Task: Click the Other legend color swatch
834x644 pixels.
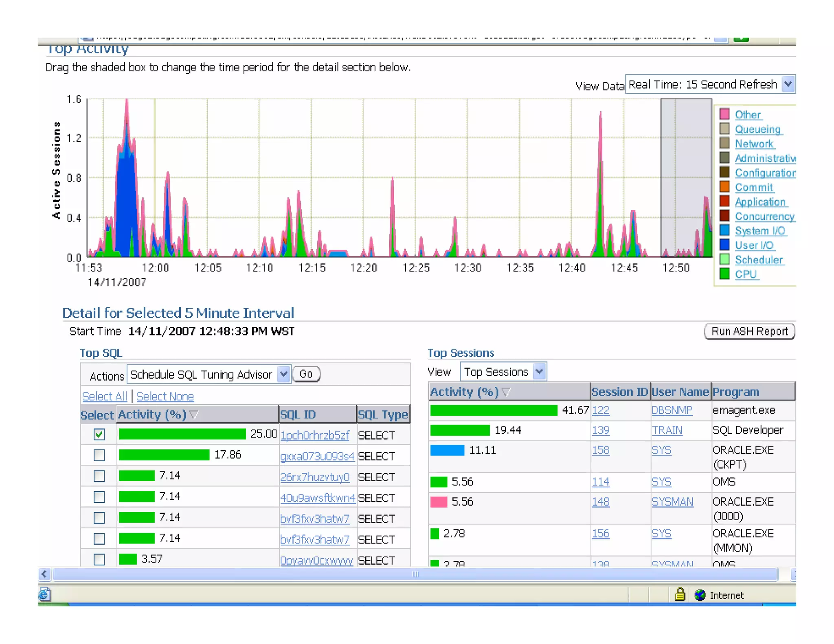Action: (724, 114)
